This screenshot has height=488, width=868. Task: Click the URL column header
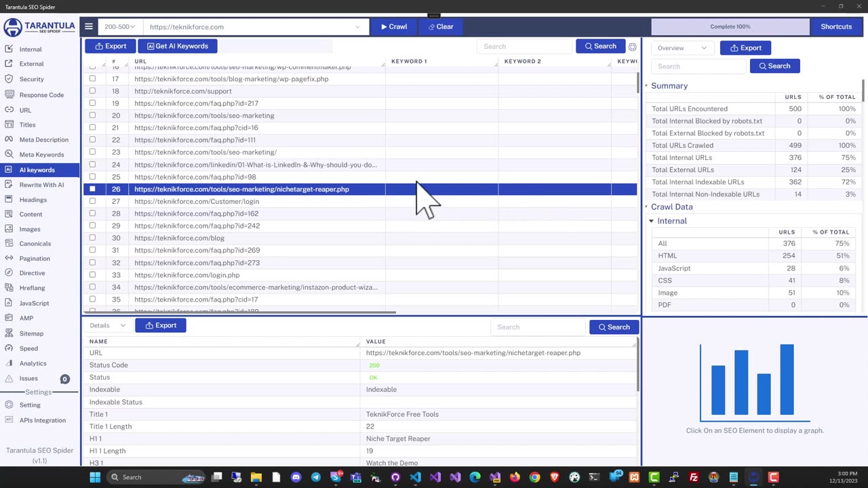(140, 61)
